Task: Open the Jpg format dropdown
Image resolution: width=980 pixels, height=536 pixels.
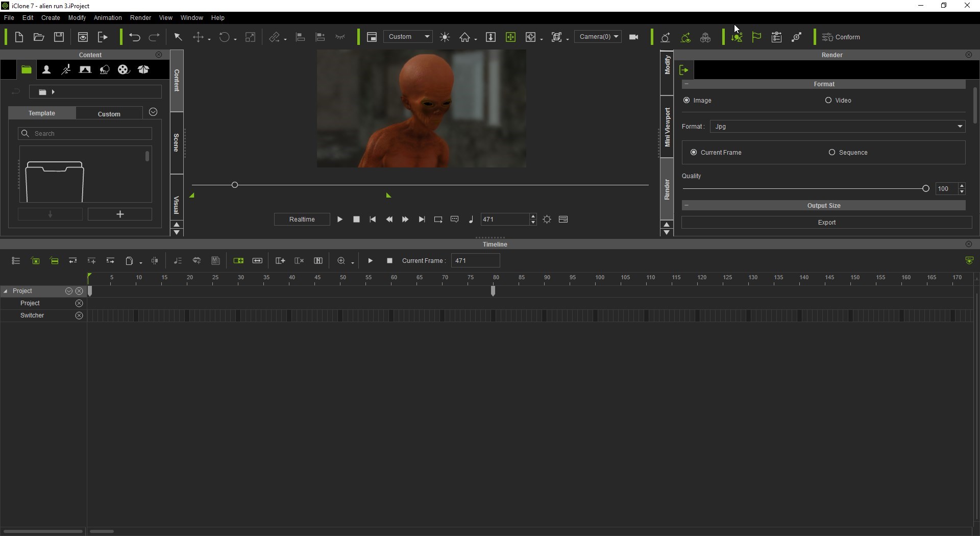Action: pos(838,127)
